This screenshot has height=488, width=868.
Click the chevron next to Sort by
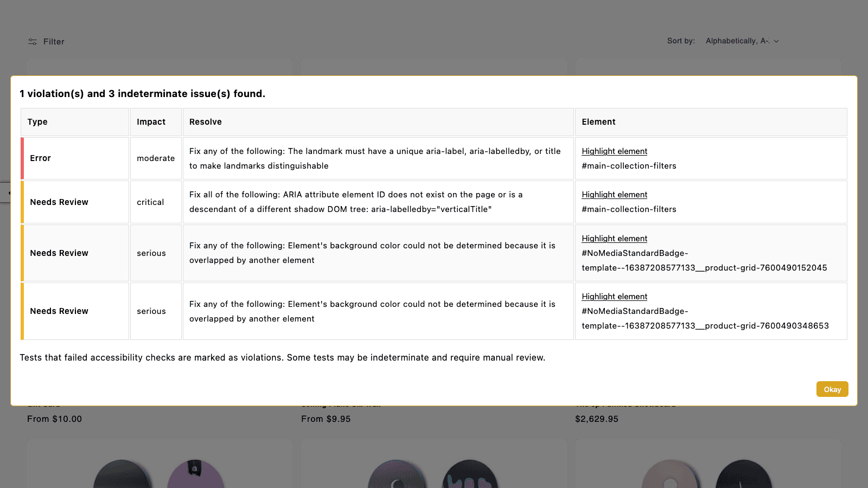click(x=776, y=41)
